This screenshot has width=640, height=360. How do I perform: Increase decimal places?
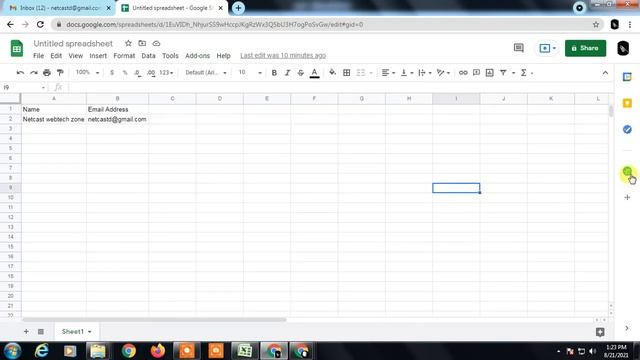click(x=151, y=73)
